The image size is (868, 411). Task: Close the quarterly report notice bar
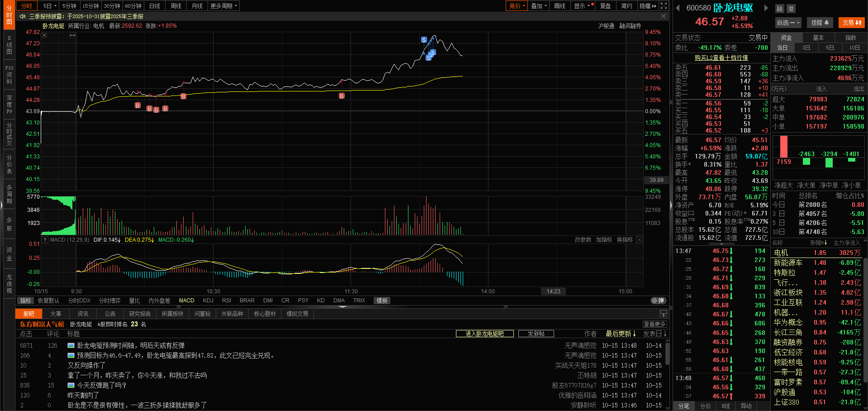tap(663, 16)
